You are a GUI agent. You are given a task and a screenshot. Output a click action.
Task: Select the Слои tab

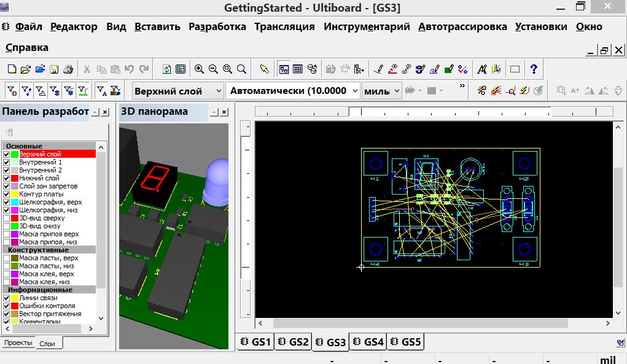(47, 344)
